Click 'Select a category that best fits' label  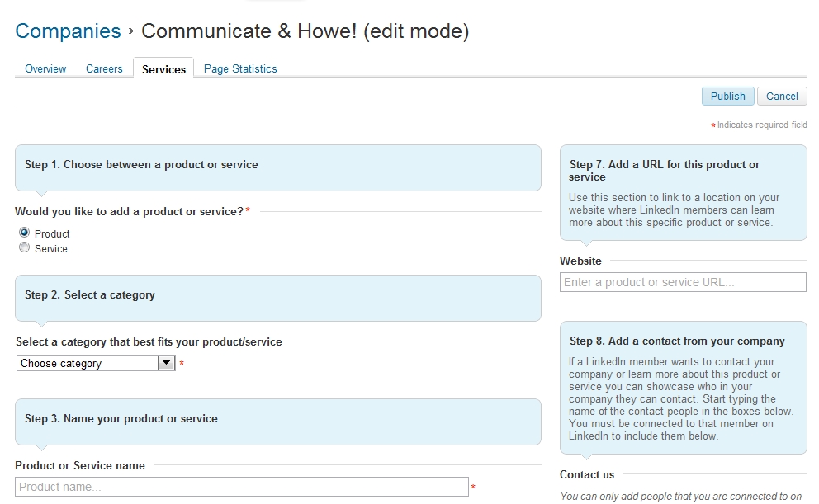click(149, 341)
